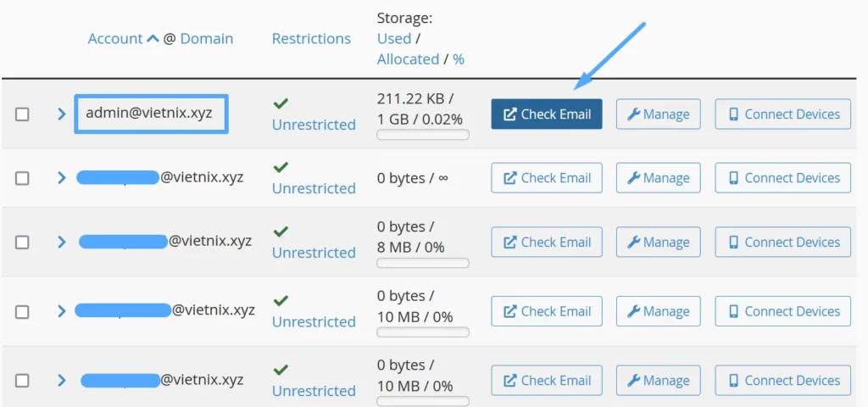Select the admin@vietnix.xyz account checkbox
868x407 pixels.
(22, 114)
